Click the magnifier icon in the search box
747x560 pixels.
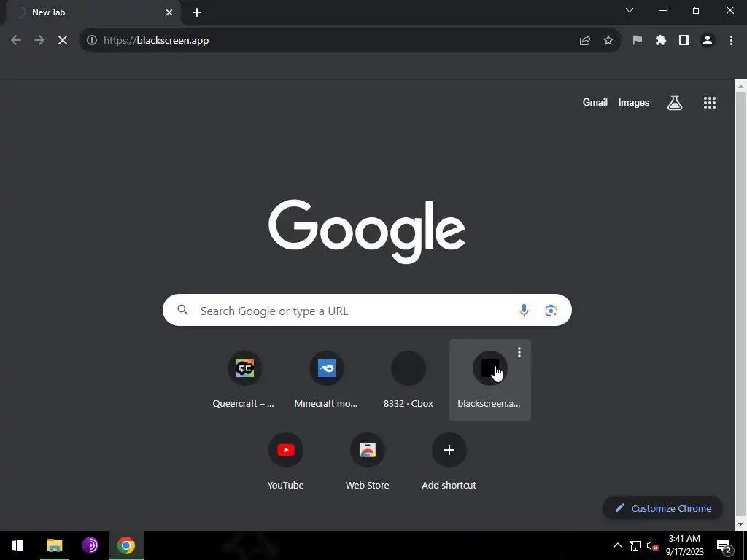(183, 310)
